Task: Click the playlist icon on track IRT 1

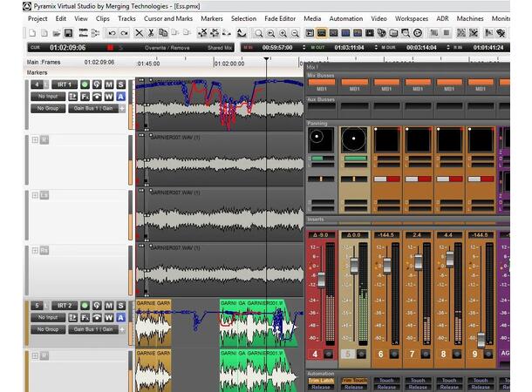Action: (73, 97)
